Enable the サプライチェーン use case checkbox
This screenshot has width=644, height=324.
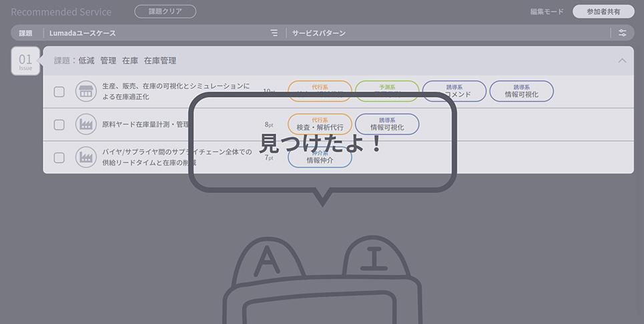point(59,158)
